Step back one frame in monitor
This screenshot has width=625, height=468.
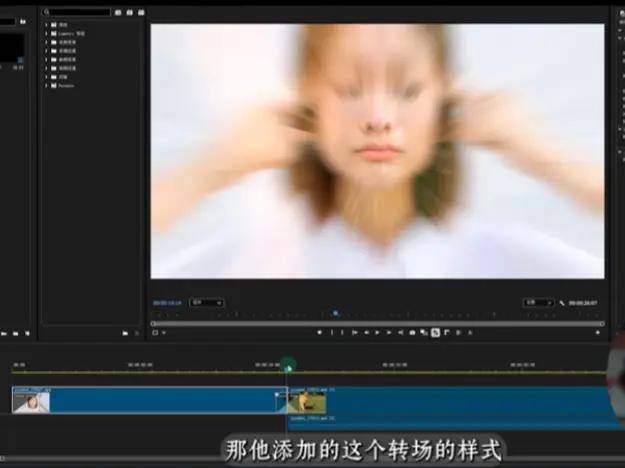pos(366,332)
